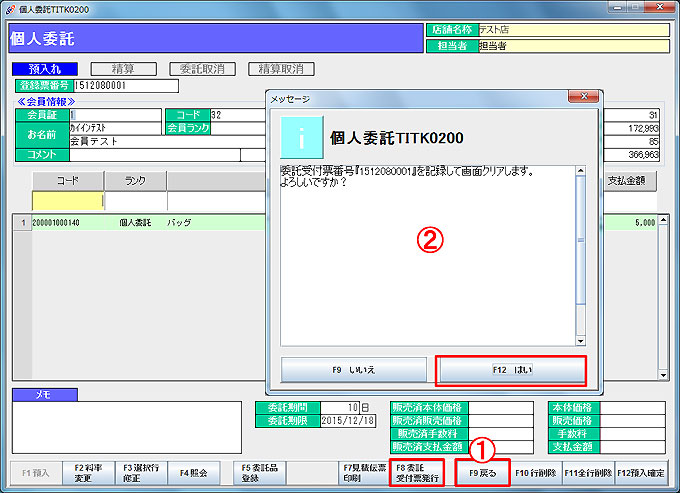
Task: Click the F1 預入 function button
Action: [x=36, y=473]
